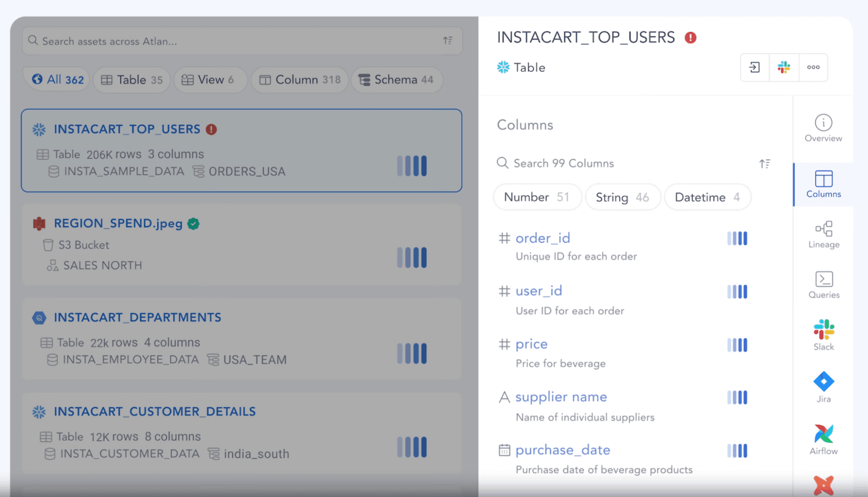Open the three-dot more options menu
This screenshot has height=497, width=868.
(813, 67)
